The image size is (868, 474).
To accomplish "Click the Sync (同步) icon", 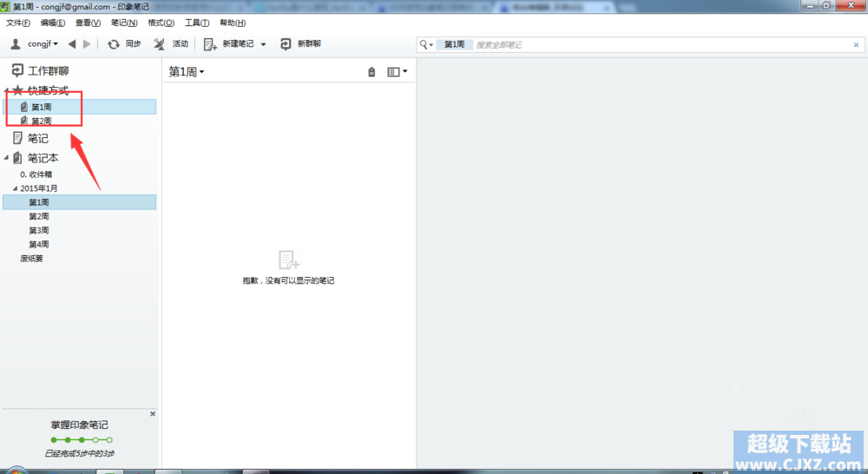I will click(114, 43).
